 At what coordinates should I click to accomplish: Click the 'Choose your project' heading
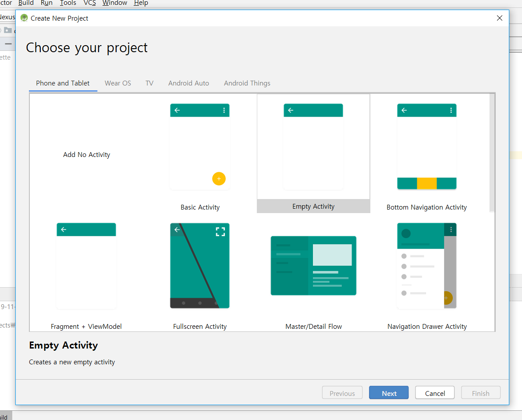[x=86, y=48]
